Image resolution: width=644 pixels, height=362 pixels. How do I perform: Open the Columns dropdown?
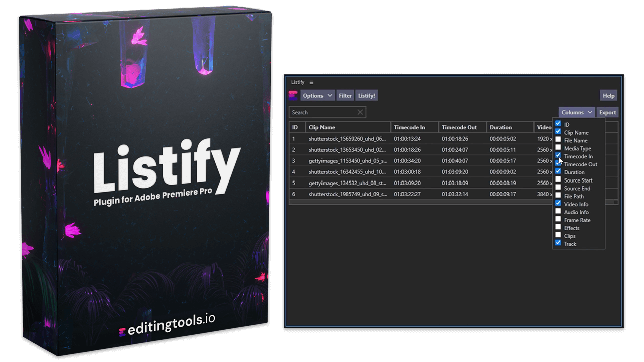tap(577, 112)
